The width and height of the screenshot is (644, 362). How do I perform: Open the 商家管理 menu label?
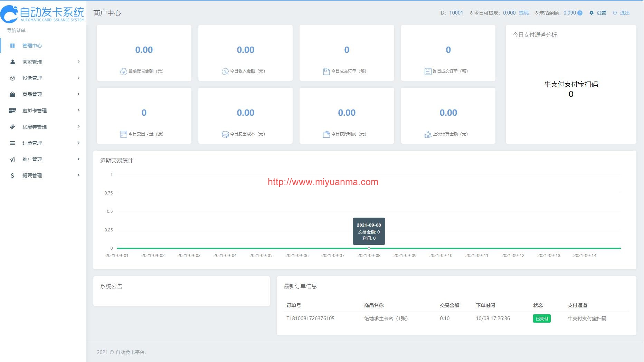[32, 62]
